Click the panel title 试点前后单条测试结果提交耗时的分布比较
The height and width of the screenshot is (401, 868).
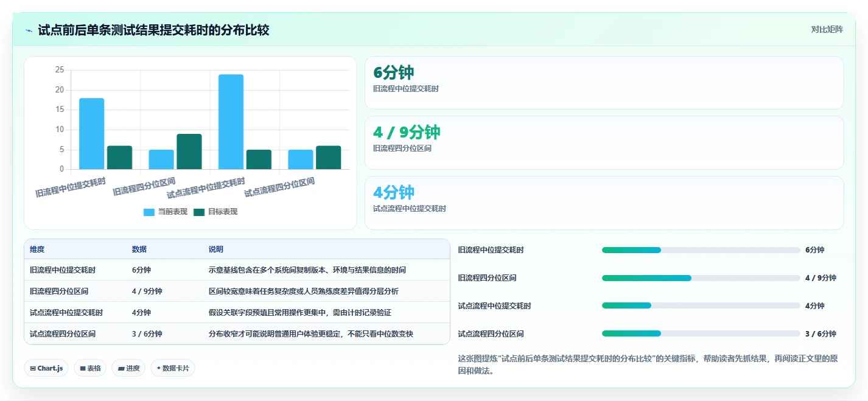[153, 30]
